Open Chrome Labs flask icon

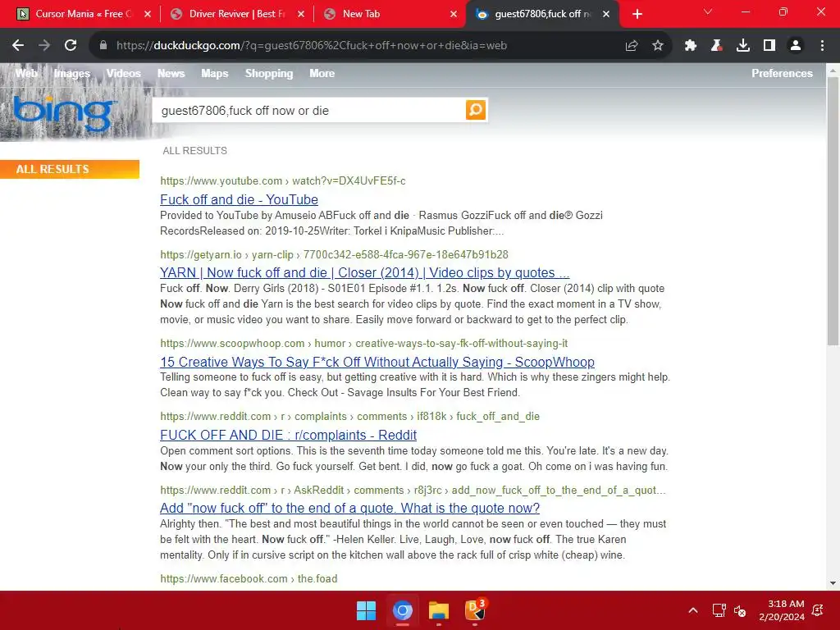tap(717, 46)
